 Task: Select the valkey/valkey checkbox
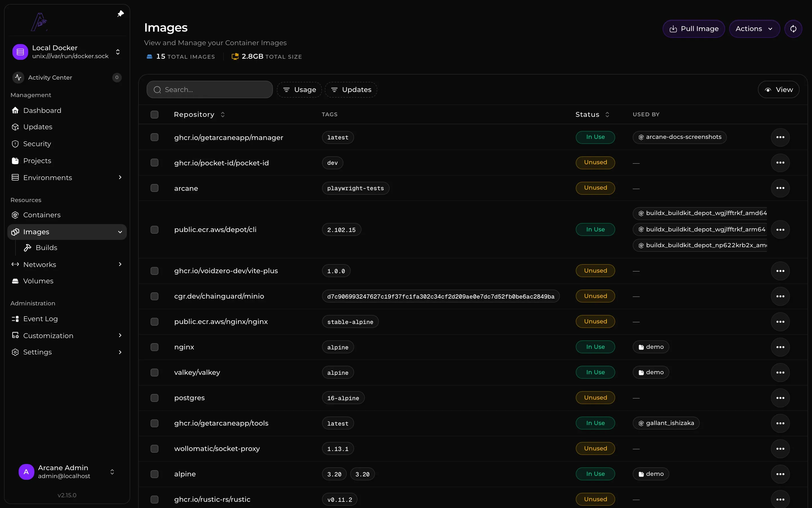click(x=154, y=372)
